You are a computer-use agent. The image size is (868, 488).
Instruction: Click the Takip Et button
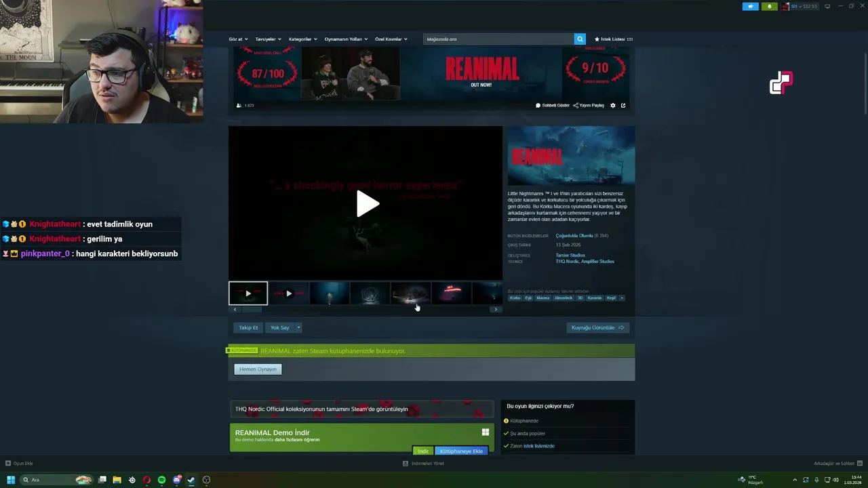(248, 327)
